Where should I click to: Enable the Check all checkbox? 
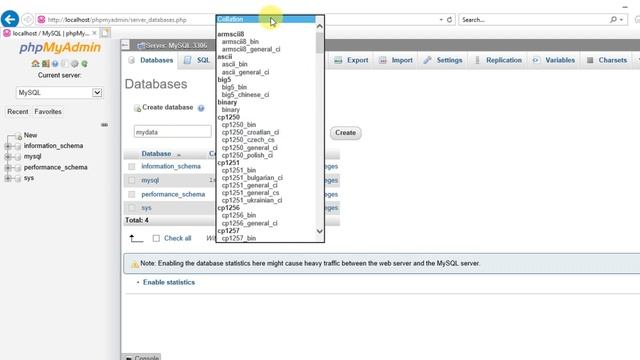156,238
